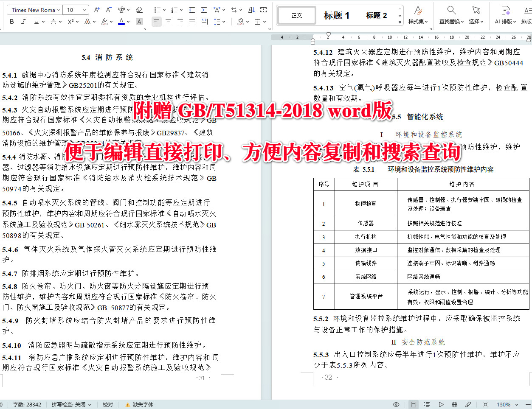Decrease paragraph indent
The image size is (532, 409).
pyautogui.click(x=192, y=10)
